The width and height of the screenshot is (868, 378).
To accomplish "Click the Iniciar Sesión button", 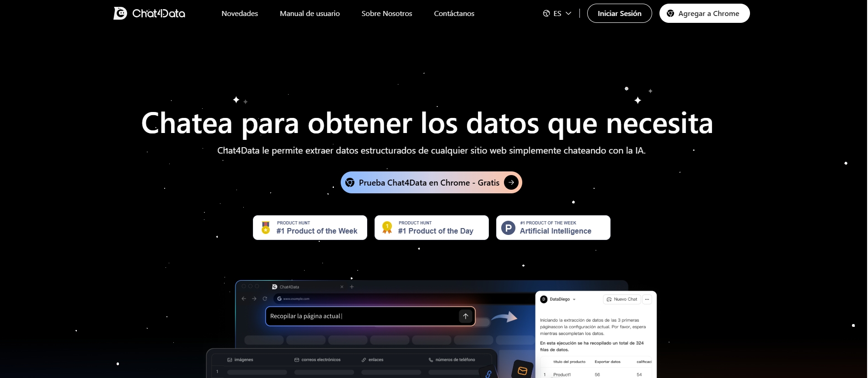I will coord(619,13).
